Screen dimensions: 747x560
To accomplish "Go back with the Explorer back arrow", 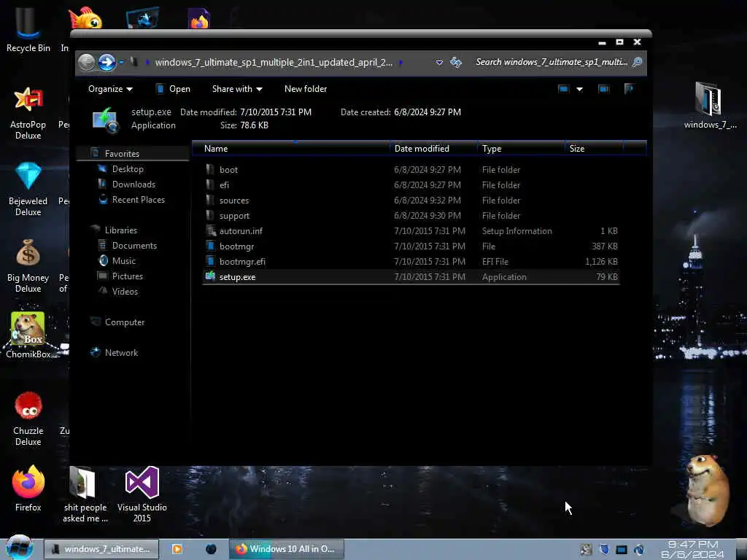I will [x=86, y=63].
